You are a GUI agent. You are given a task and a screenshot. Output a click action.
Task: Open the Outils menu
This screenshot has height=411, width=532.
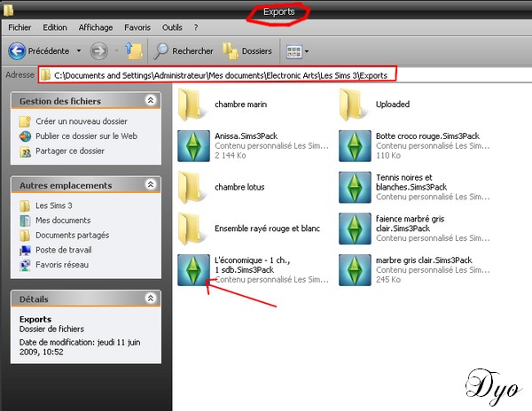(172, 27)
